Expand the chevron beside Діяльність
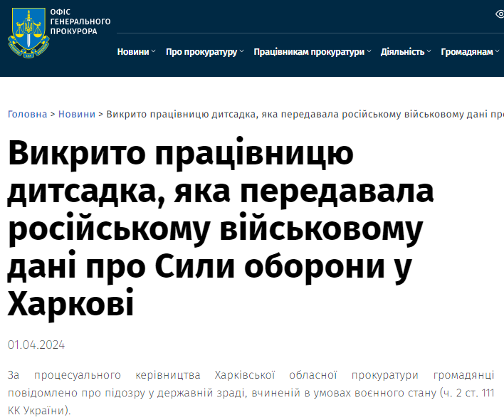 point(429,52)
